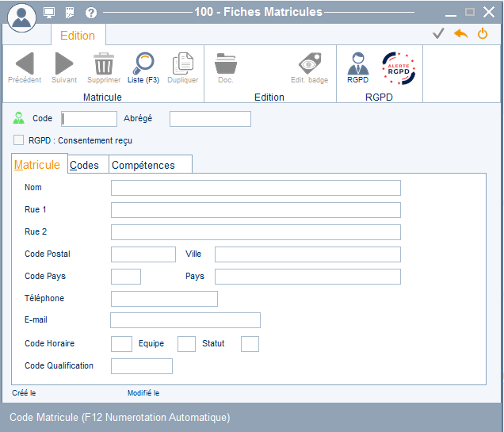The height and width of the screenshot is (432, 504).
Task: Open the RGPD person icon
Action: pyautogui.click(x=358, y=63)
